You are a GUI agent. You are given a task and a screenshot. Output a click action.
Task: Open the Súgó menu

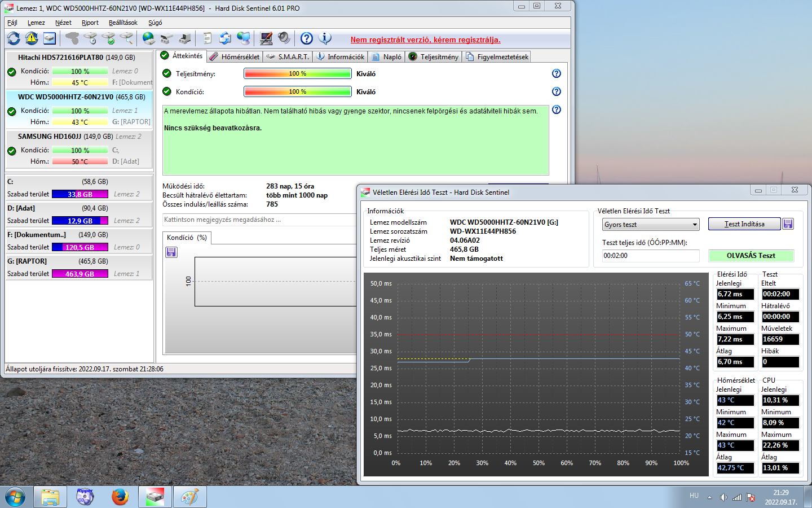coord(155,23)
